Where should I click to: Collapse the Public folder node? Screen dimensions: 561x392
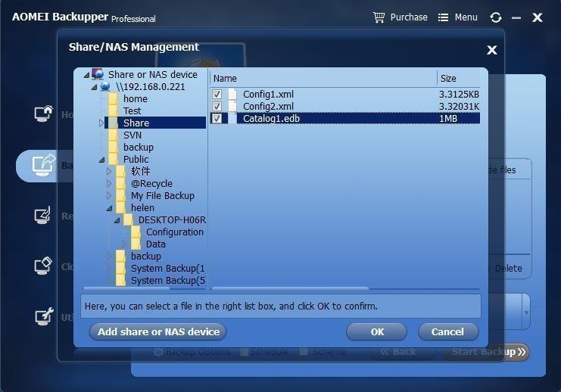(102, 160)
